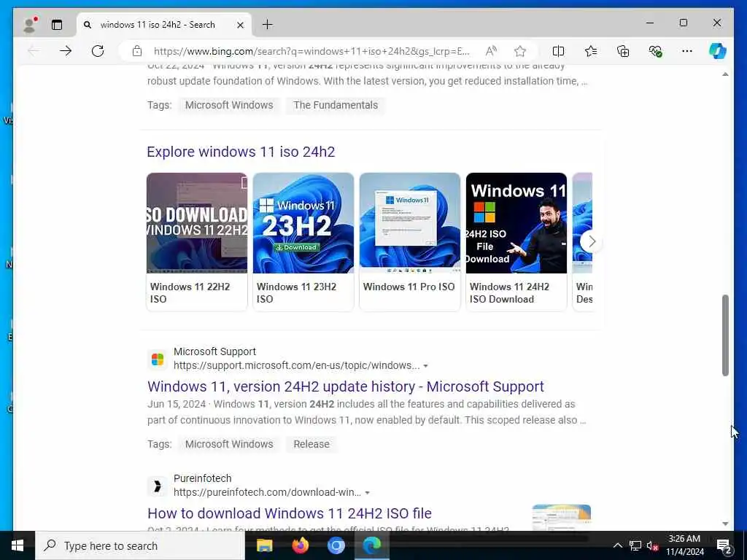Viewport: 747px width, 560px height.
Task: Open File Explorer from taskbar
Action: point(264,545)
